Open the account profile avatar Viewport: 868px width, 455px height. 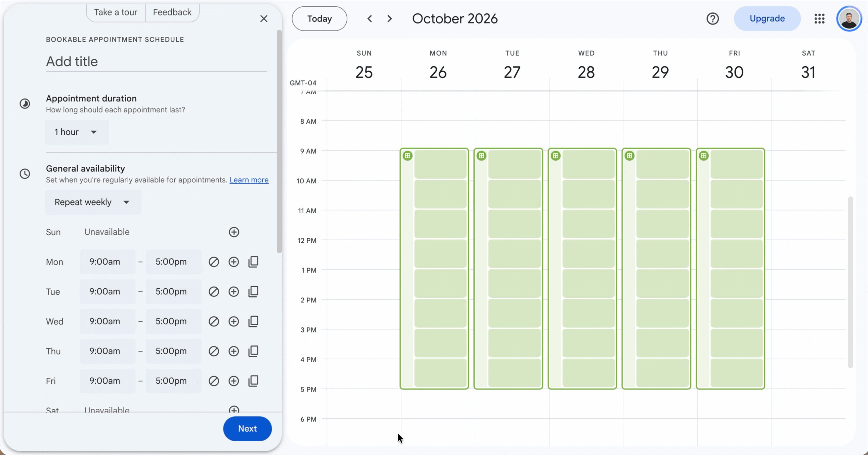tap(849, 19)
